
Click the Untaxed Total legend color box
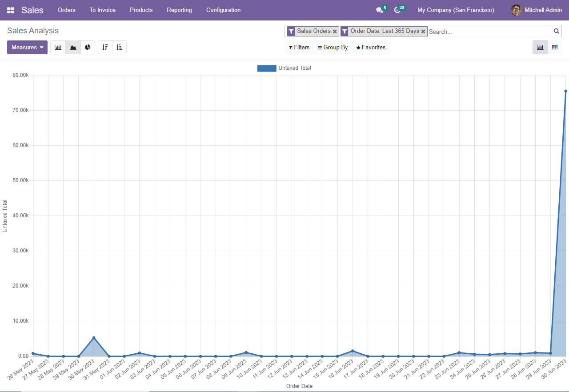point(267,68)
